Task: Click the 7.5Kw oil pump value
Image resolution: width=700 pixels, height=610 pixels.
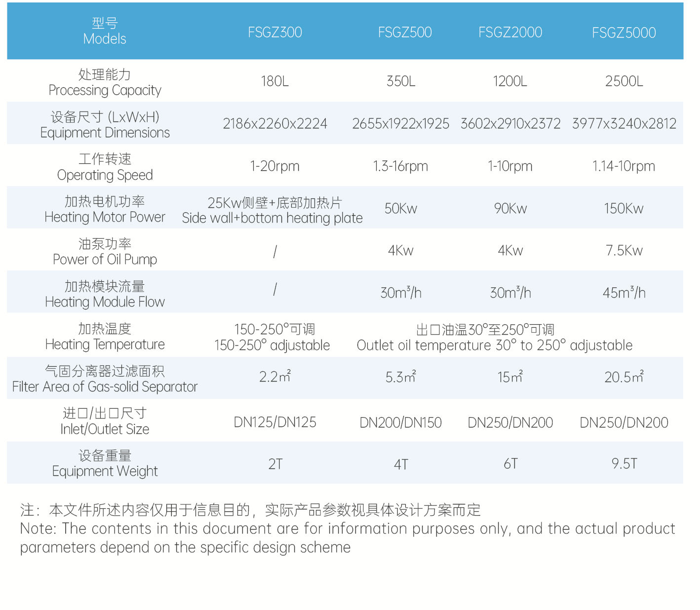Action: (623, 251)
